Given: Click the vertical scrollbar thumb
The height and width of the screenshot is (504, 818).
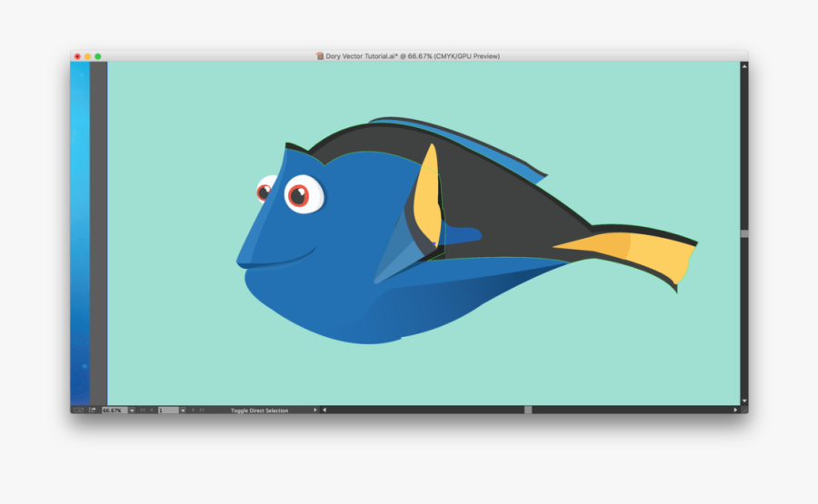Looking at the screenshot, I should pos(744,234).
